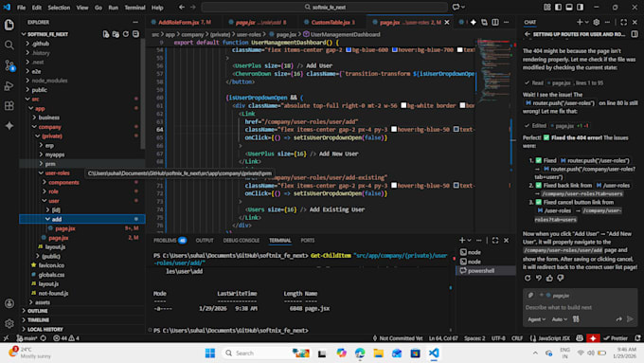Image resolution: width=644 pixels, height=363 pixels.
Task: Switch to the PORTS panel tab
Action: (x=307, y=240)
